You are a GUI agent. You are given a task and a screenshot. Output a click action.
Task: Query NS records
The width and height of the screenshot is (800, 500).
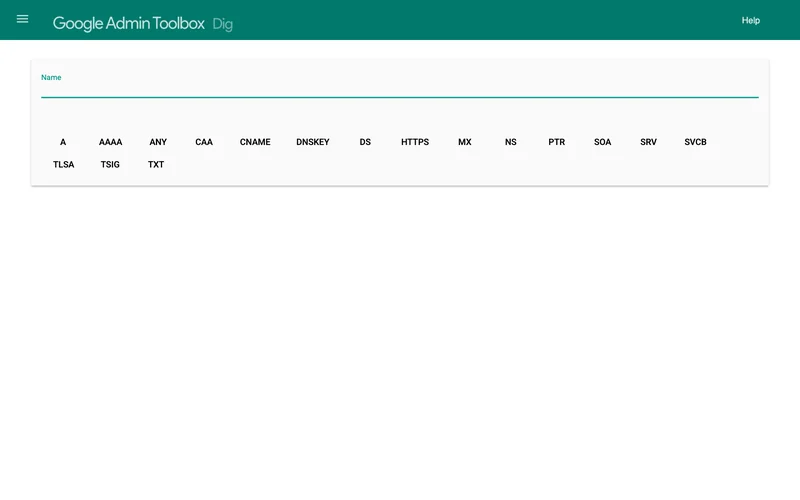tap(511, 142)
